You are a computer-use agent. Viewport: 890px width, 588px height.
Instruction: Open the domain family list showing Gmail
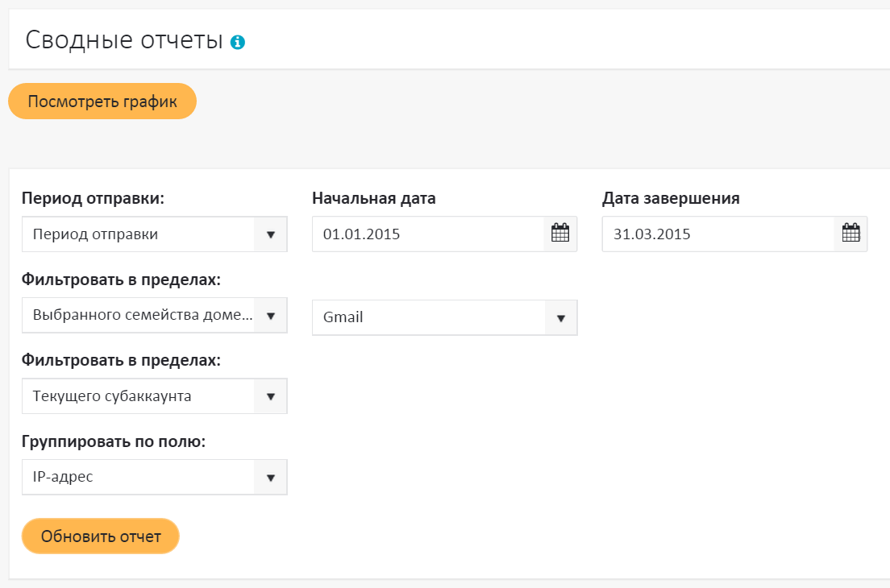[x=427, y=317]
